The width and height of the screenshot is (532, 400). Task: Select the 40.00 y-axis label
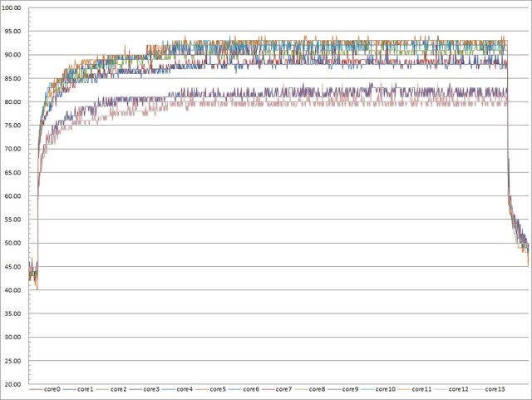coord(15,291)
